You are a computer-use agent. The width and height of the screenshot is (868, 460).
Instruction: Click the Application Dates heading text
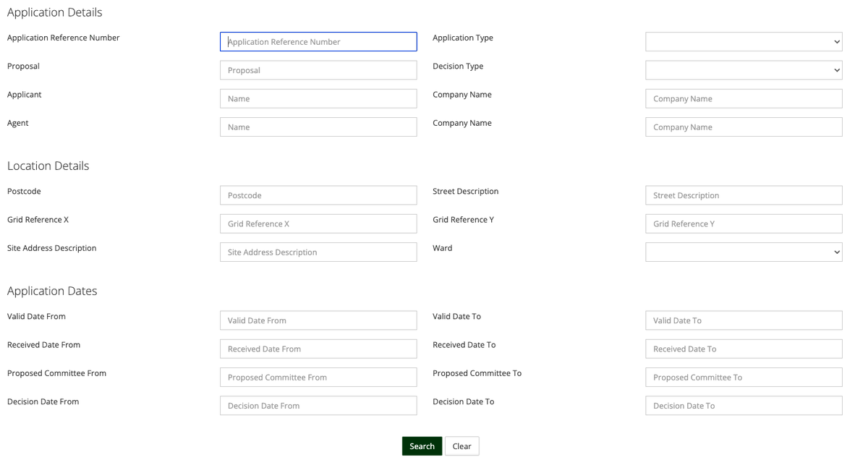click(x=52, y=291)
